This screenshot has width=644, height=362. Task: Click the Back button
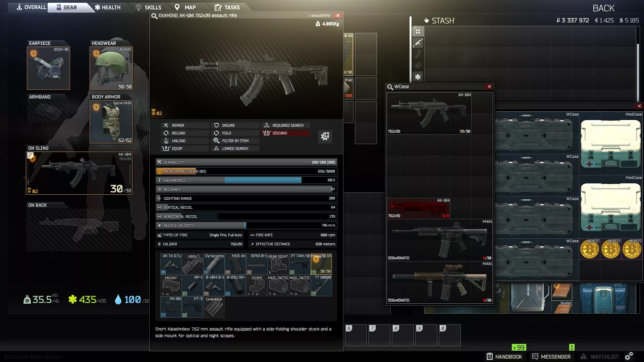pyautogui.click(x=603, y=8)
